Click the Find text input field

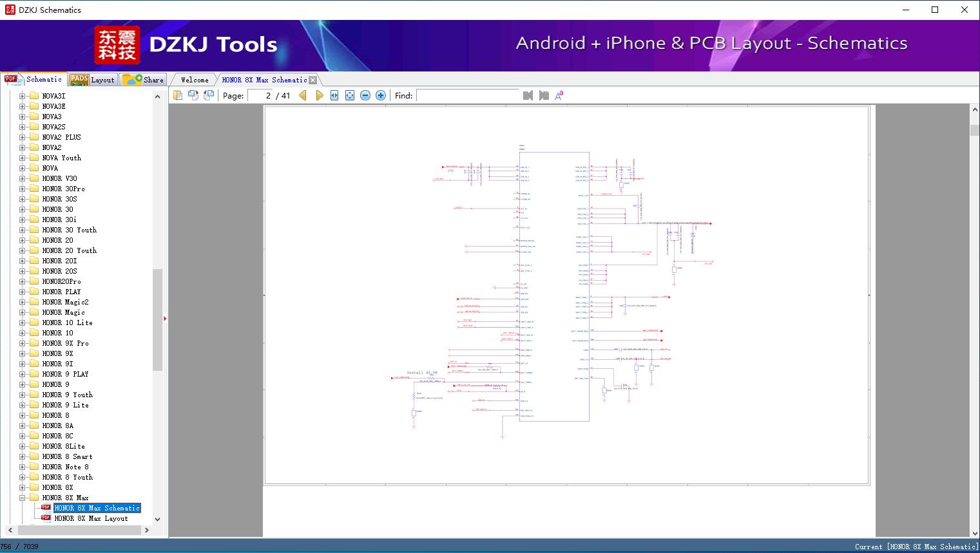click(x=467, y=95)
